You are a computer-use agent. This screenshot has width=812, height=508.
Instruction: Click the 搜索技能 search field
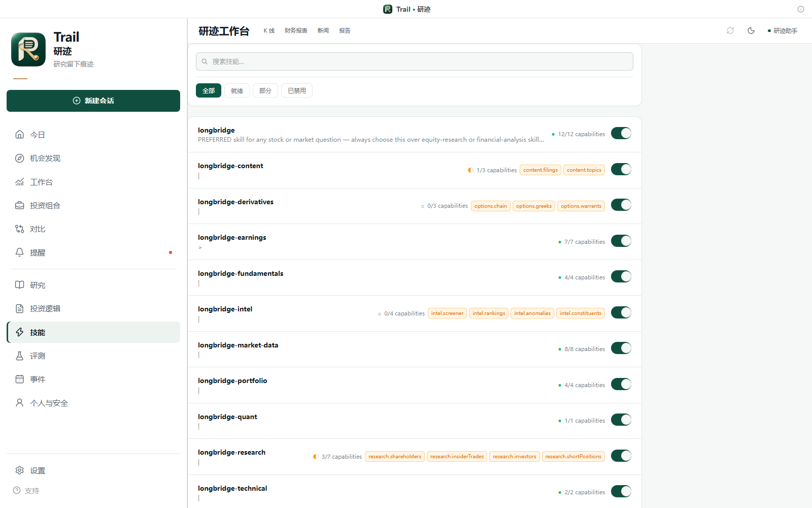[x=415, y=61]
